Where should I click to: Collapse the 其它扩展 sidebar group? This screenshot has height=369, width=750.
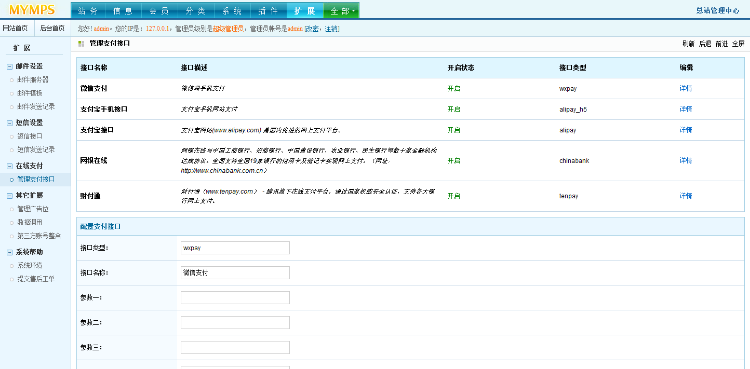tap(10, 195)
